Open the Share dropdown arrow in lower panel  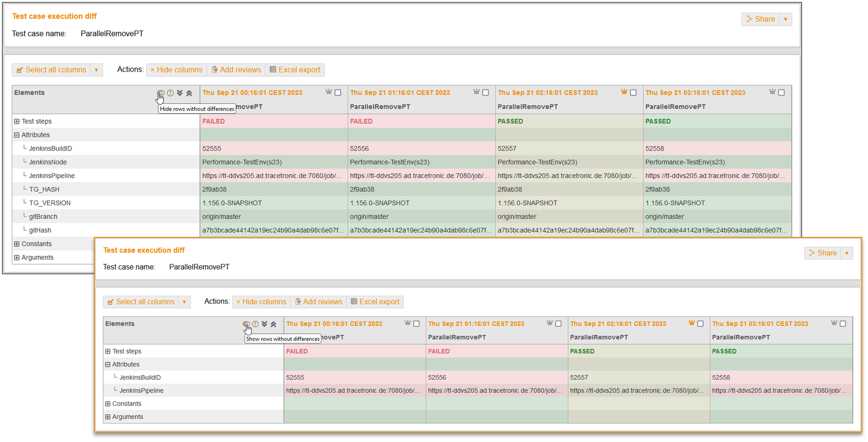click(847, 253)
